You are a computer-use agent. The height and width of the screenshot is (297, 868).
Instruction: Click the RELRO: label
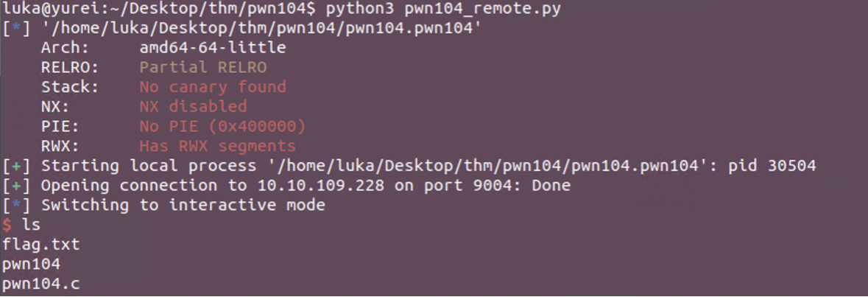coord(70,67)
